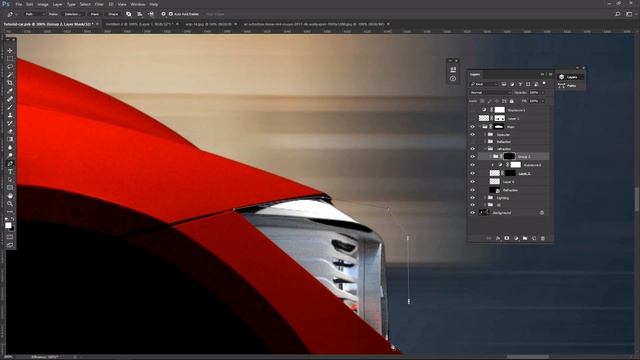
Task: Toggle the Auto Add/Delete checkbox
Action: click(x=171, y=14)
